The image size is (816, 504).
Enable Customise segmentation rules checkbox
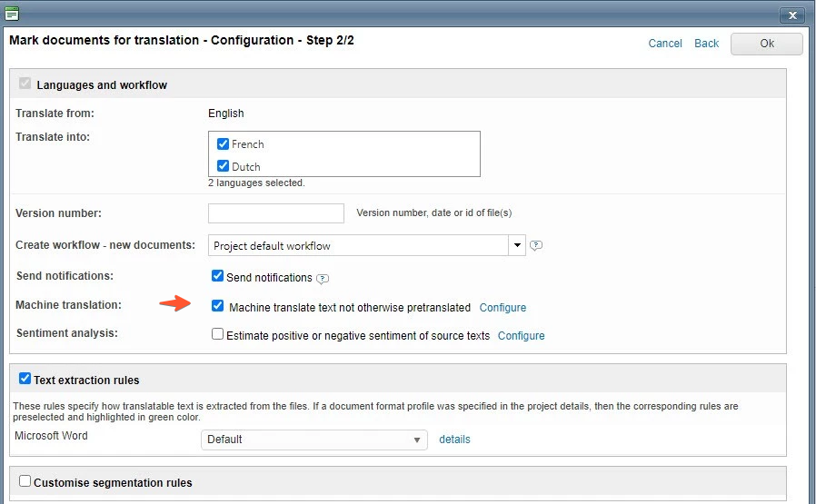point(25,481)
